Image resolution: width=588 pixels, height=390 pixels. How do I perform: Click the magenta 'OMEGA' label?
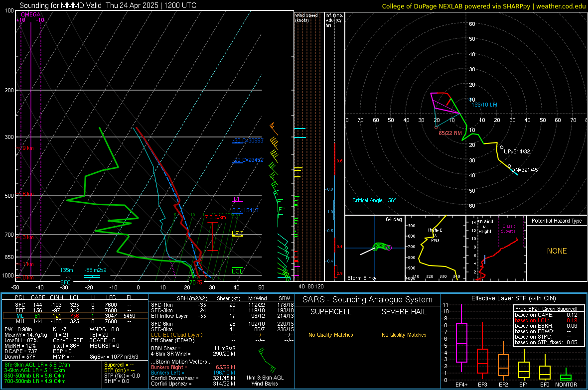[31, 14]
